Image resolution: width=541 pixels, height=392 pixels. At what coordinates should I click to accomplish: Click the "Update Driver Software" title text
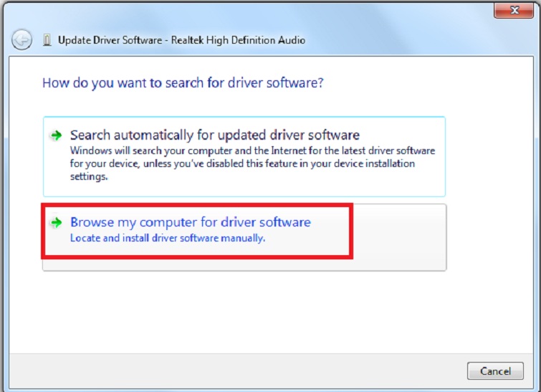(x=110, y=40)
